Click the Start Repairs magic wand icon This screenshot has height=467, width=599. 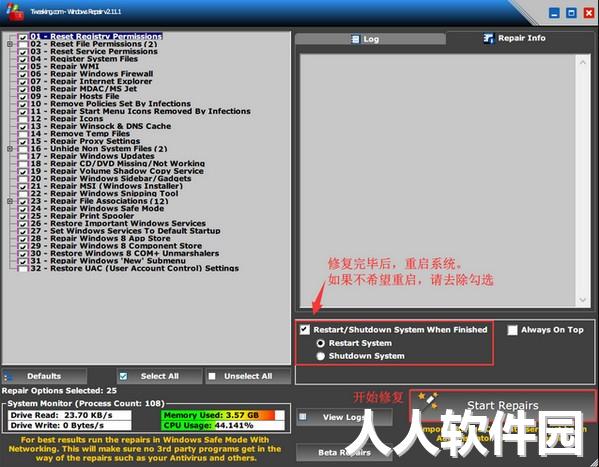tap(428, 400)
